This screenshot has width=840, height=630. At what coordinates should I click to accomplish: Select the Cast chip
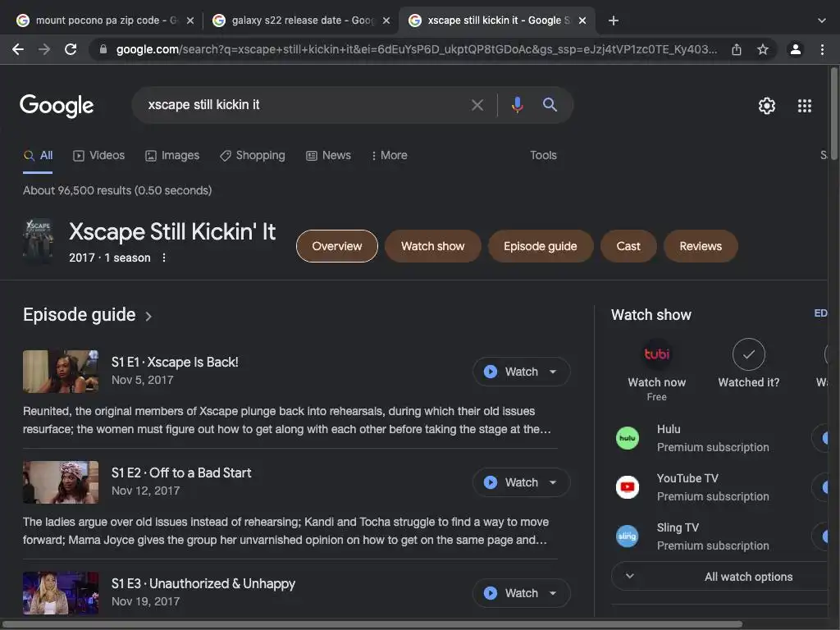pos(628,246)
